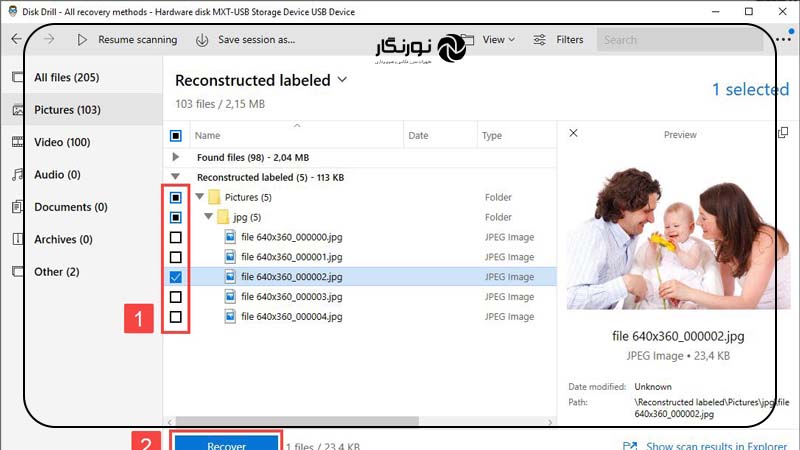
Task: Collapse the jpg (5) folder tree
Action: tap(209, 216)
